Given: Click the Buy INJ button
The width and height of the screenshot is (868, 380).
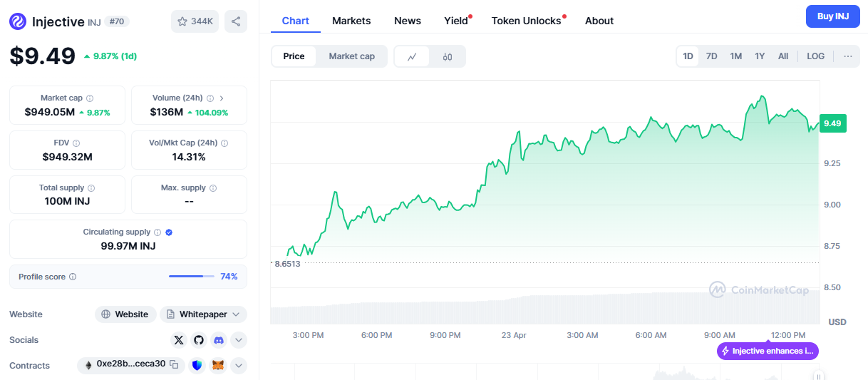Looking at the screenshot, I should (833, 16).
